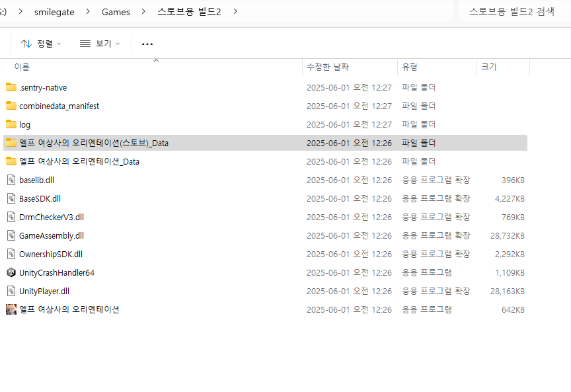Viewport: 571px width, 392px height.
Task: Click the 28,163KB size value
Action: pyautogui.click(x=508, y=291)
